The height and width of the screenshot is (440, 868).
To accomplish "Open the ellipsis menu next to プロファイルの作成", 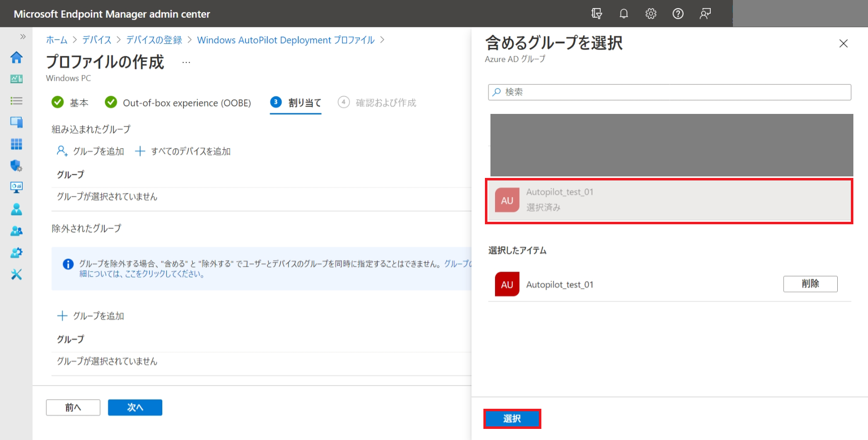I will pos(186,62).
